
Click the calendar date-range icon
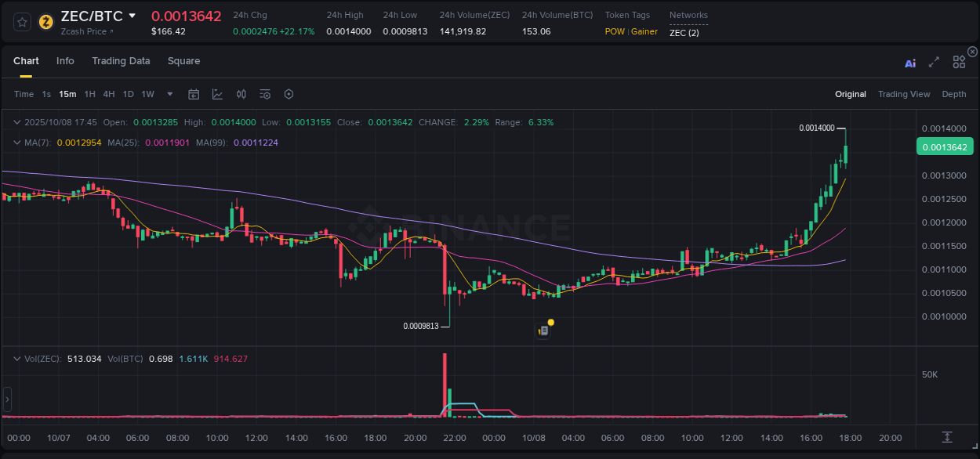point(194,93)
